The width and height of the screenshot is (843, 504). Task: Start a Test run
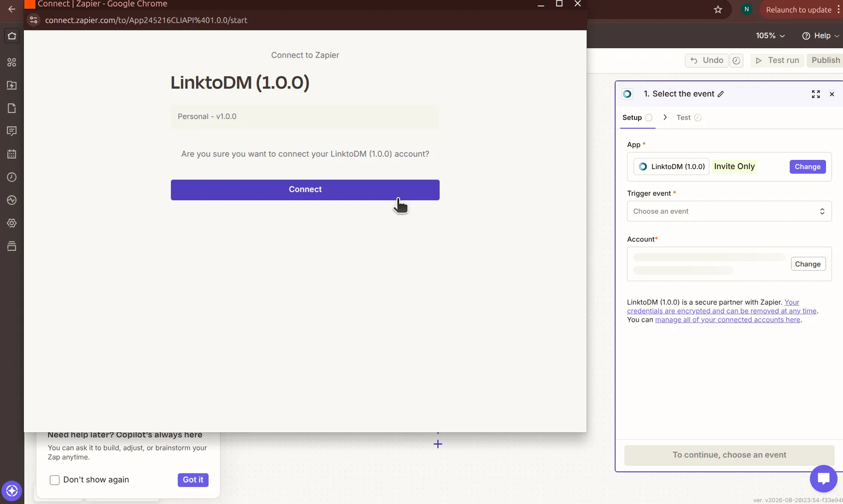[x=777, y=60]
